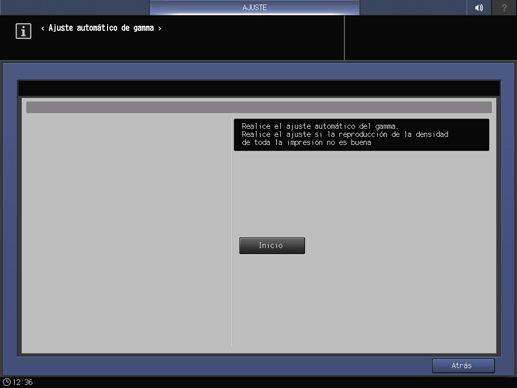The width and height of the screenshot is (517, 388).
Task: Click the clock icon in the status bar
Action: tap(7, 382)
